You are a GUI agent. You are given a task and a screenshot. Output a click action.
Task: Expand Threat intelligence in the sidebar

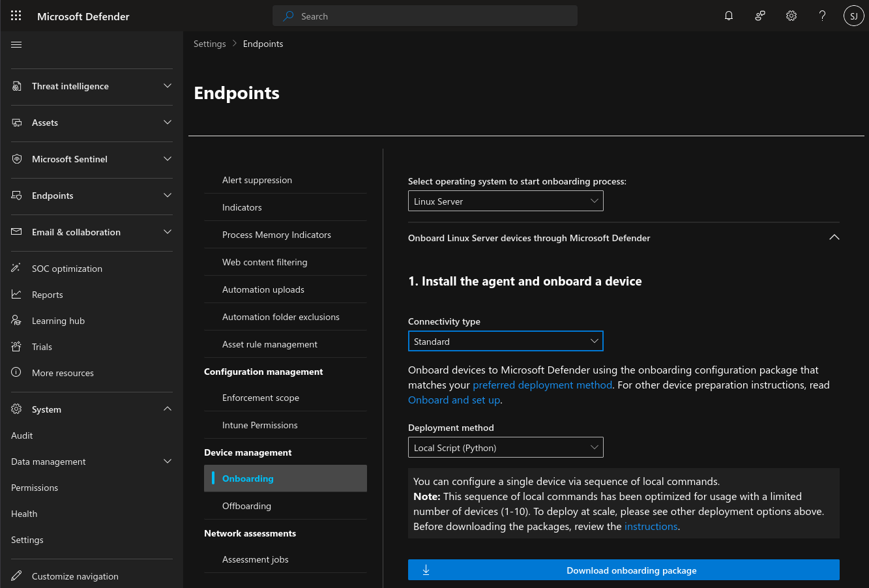tap(168, 86)
